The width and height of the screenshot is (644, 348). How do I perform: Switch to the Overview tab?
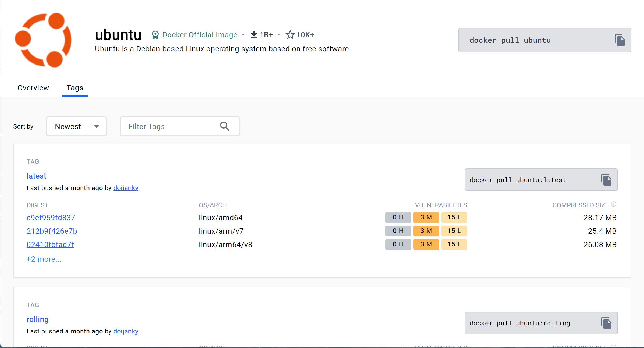[x=33, y=88]
